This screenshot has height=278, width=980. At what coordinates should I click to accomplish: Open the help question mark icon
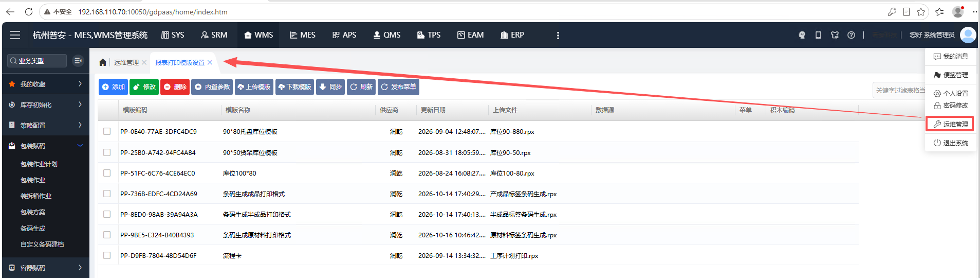[x=851, y=35]
